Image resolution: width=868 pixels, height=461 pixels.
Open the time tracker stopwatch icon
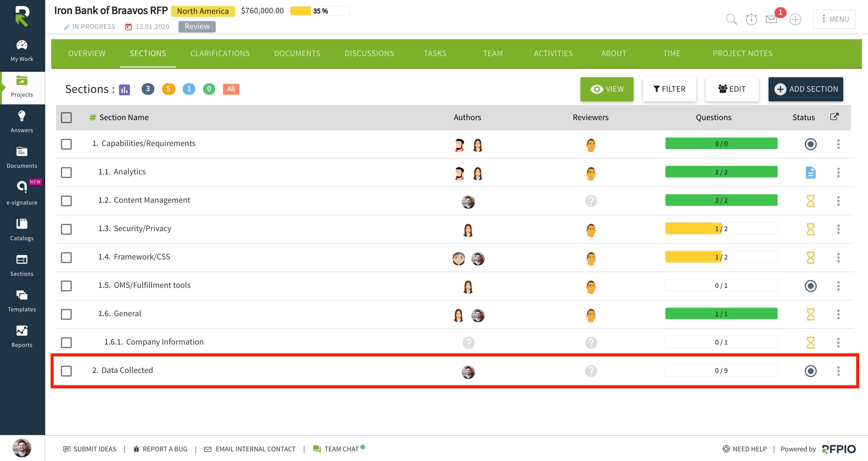pyautogui.click(x=751, y=19)
